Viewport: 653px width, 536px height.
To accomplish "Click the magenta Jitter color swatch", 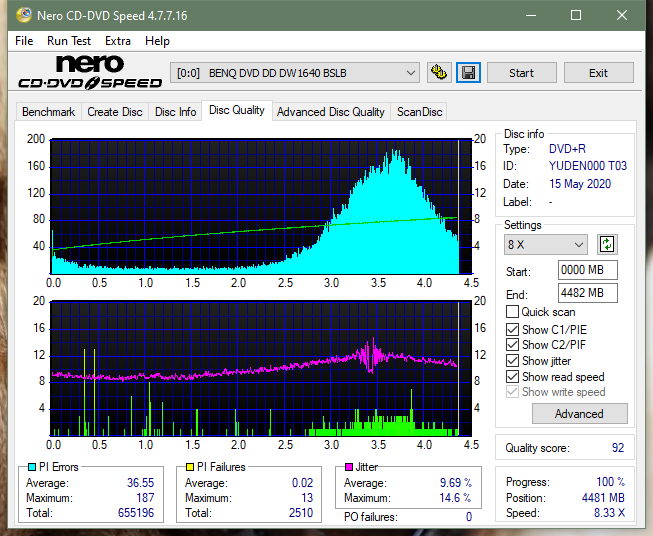I will point(349,467).
